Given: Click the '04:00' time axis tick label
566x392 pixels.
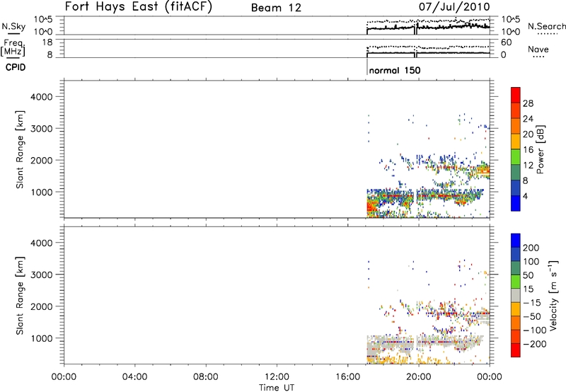Looking at the screenshot, I should click(x=135, y=377).
